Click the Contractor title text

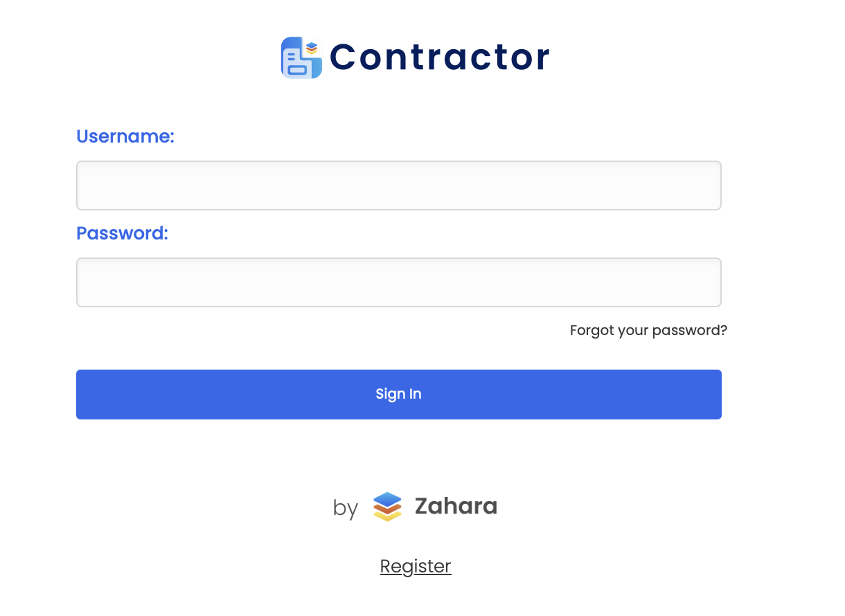[x=439, y=57]
